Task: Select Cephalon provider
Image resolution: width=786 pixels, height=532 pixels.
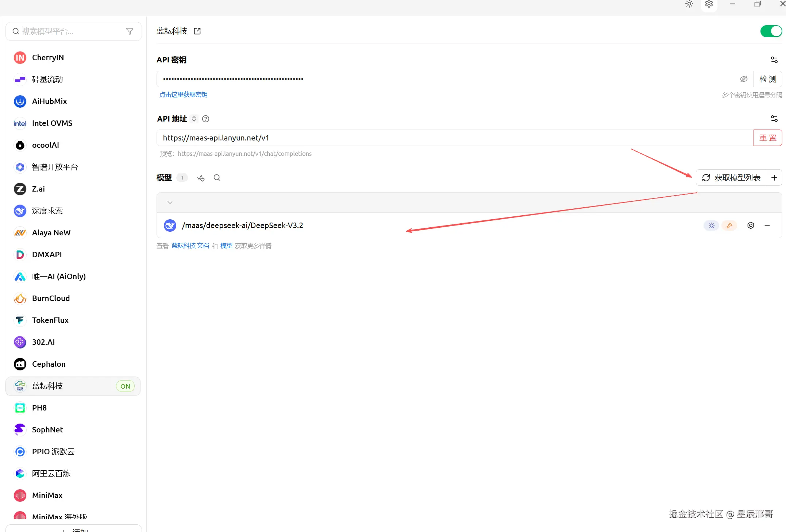Action: [73, 364]
